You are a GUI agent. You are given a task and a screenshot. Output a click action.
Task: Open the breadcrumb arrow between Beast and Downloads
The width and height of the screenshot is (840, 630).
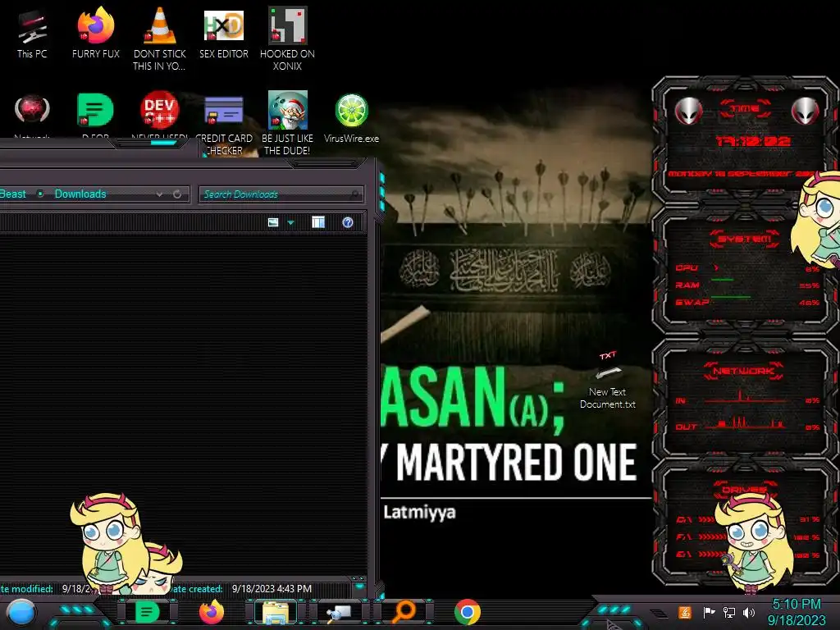[x=40, y=194]
